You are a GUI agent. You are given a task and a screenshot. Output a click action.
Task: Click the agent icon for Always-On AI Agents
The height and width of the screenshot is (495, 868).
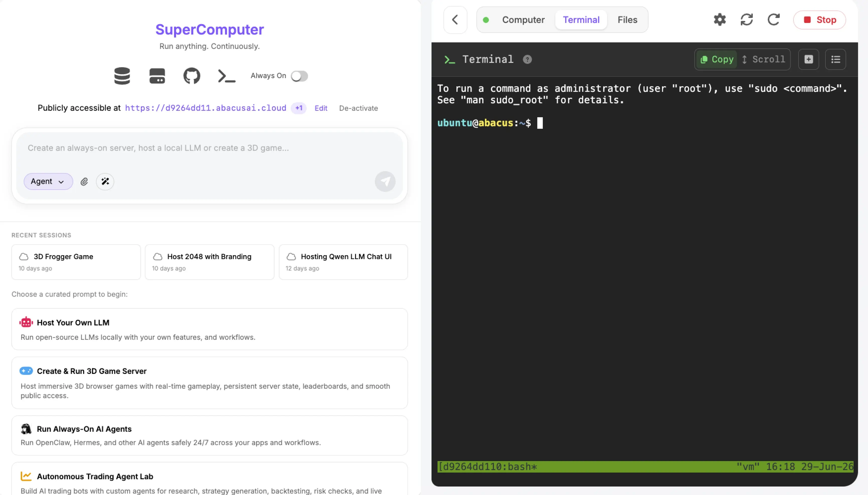pos(26,429)
